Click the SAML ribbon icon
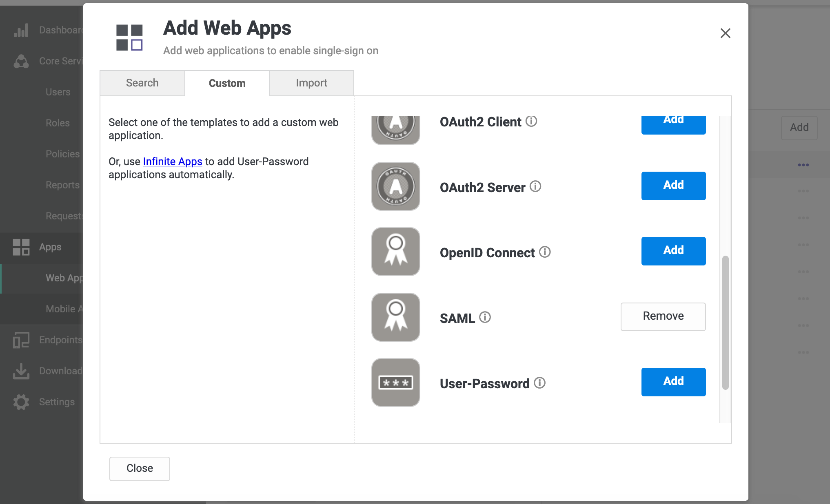The width and height of the screenshot is (830, 504). [395, 317]
